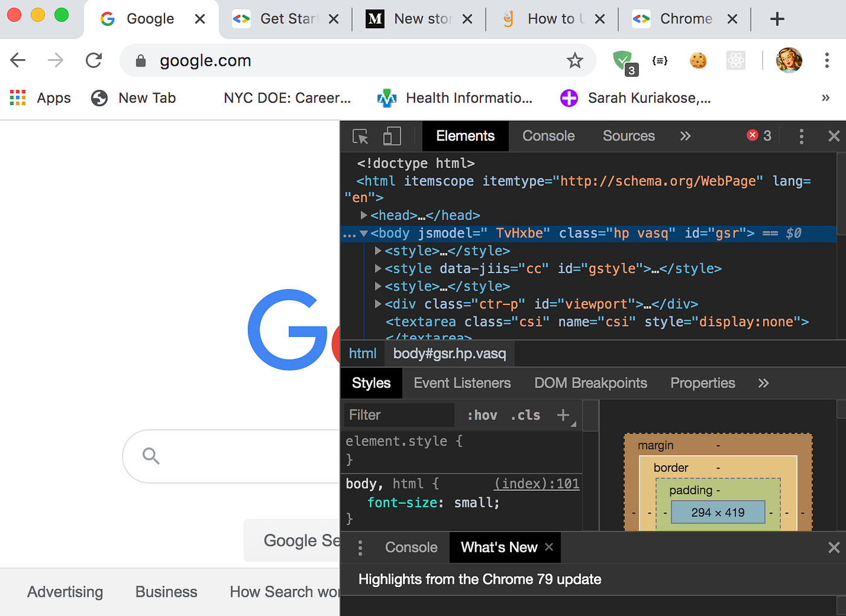
Task: Open the Advertising footer link
Action: click(65, 592)
